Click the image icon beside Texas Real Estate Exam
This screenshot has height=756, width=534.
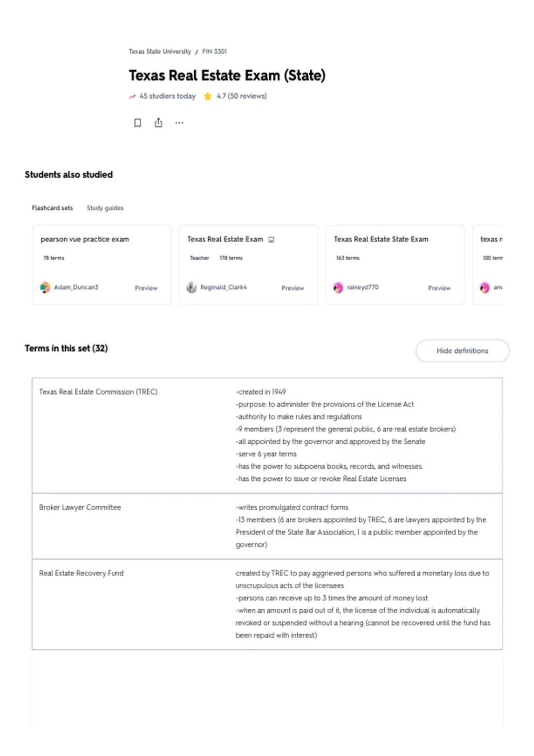271,240
